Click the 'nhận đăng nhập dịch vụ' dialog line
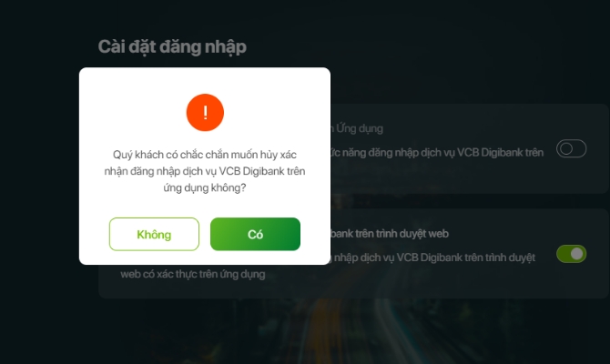 205,171
